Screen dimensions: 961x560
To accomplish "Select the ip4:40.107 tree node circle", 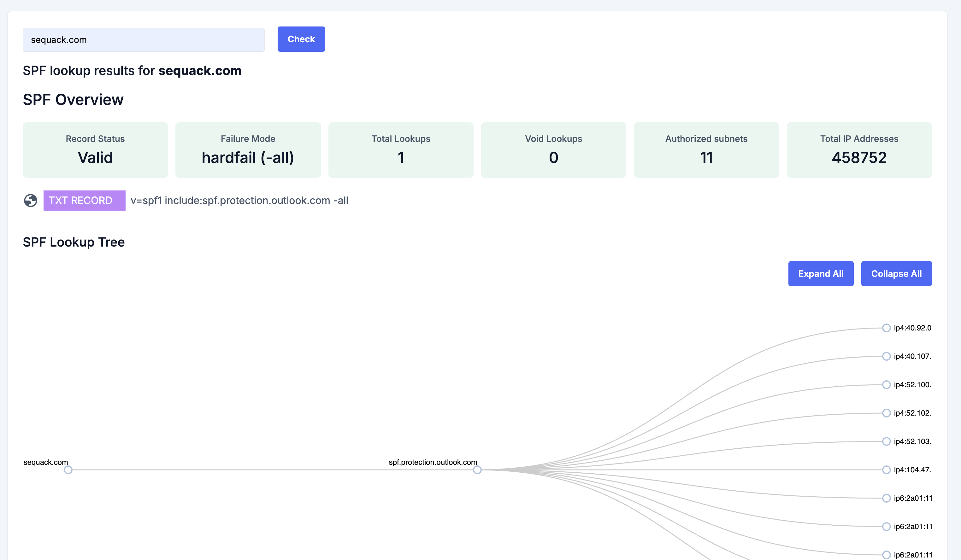I will tap(886, 356).
